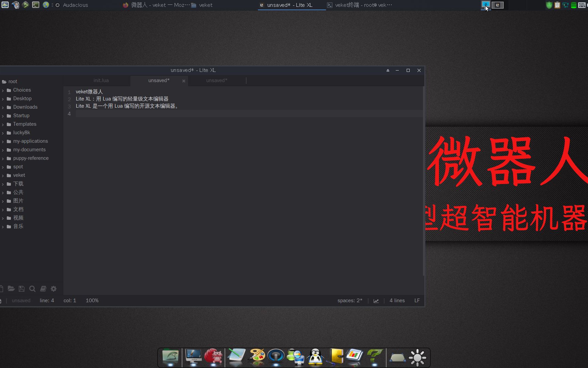588x368 pixels.
Task: Click the Save file floppy icon
Action: [21, 289]
